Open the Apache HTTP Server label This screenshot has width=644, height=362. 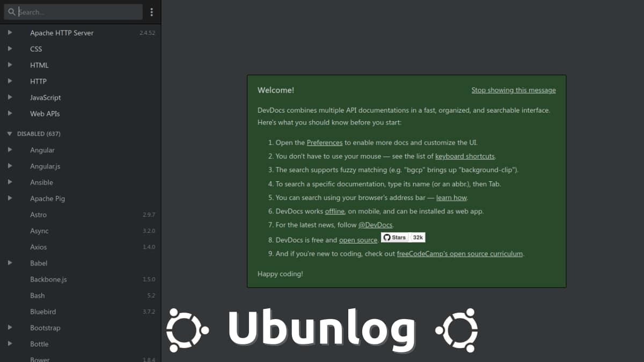click(62, 33)
